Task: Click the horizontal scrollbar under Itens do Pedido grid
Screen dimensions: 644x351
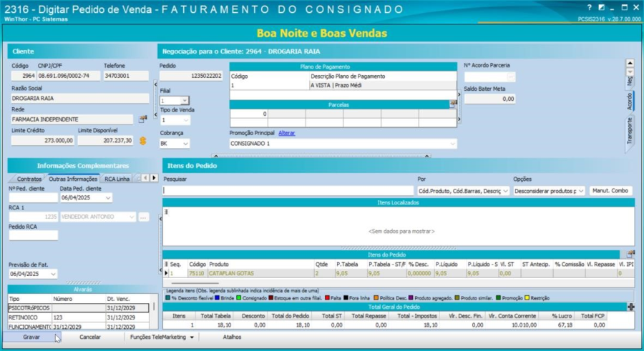Action: (x=195, y=283)
